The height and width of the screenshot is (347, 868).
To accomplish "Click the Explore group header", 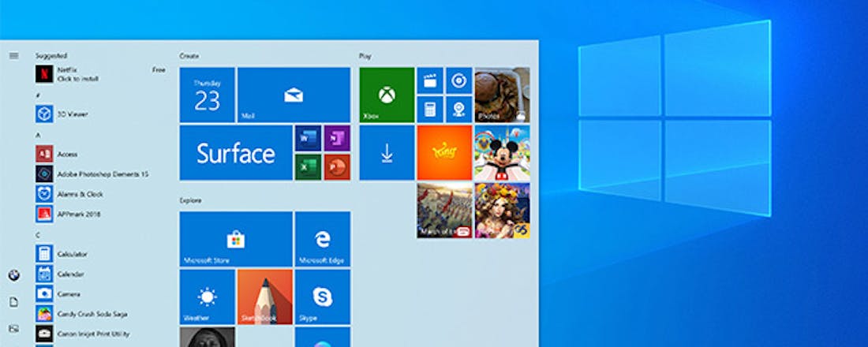I will tap(190, 200).
